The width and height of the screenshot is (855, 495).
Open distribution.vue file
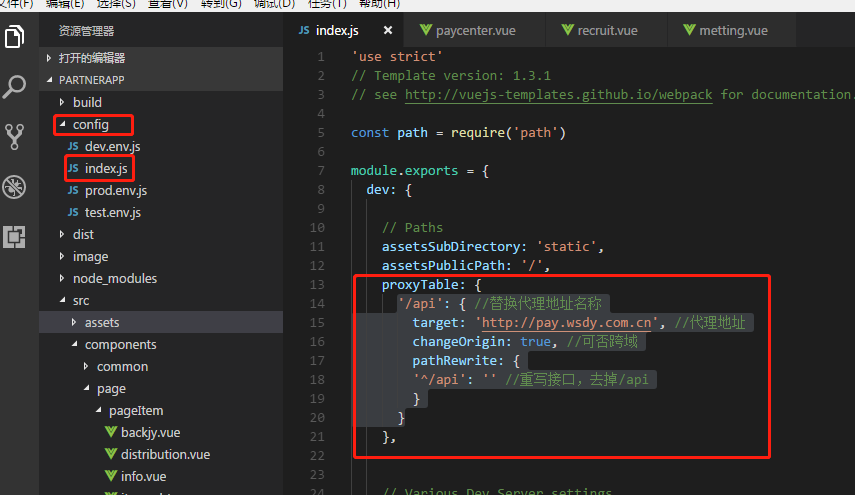(162, 455)
